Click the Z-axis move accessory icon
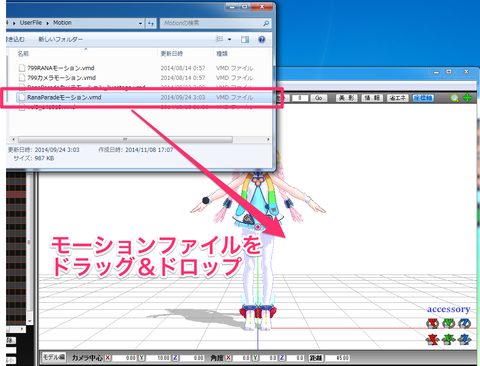The height and width of the screenshot is (366, 480). pyautogui.click(x=464, y=339)
